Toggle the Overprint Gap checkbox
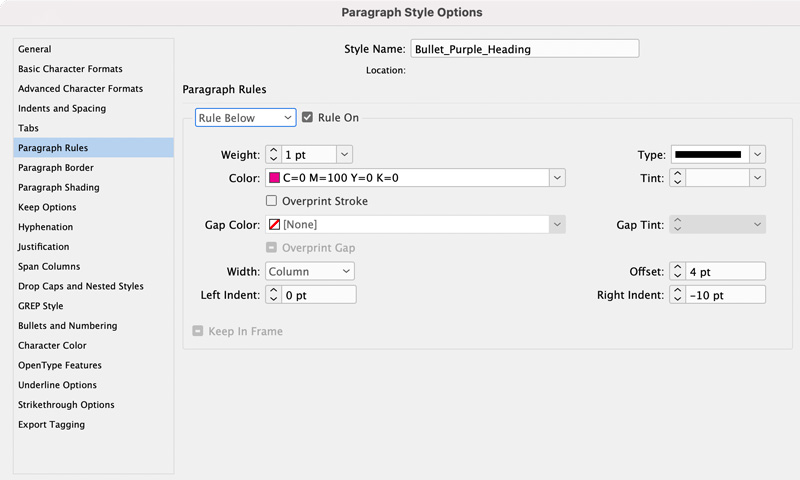 coord(271,247)
